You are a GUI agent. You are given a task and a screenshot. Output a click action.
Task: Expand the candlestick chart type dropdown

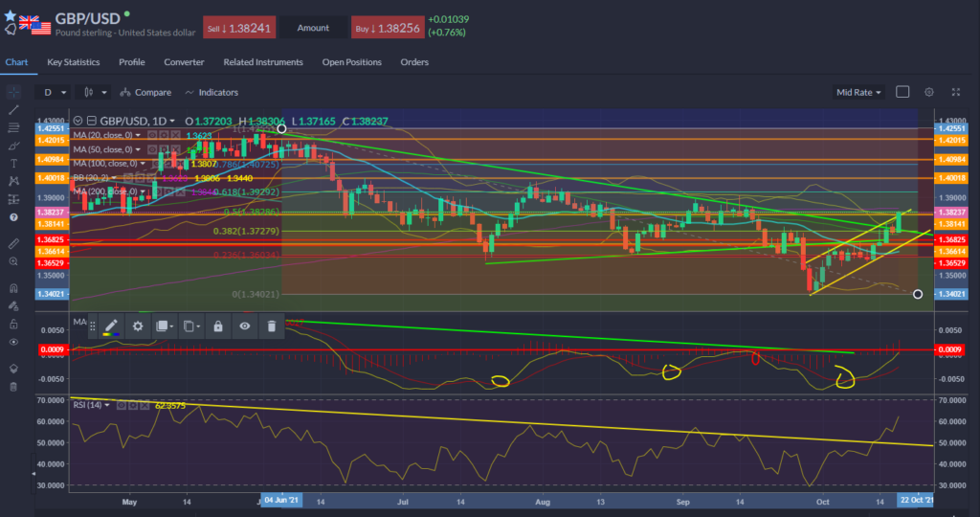(x=94, y=92)
